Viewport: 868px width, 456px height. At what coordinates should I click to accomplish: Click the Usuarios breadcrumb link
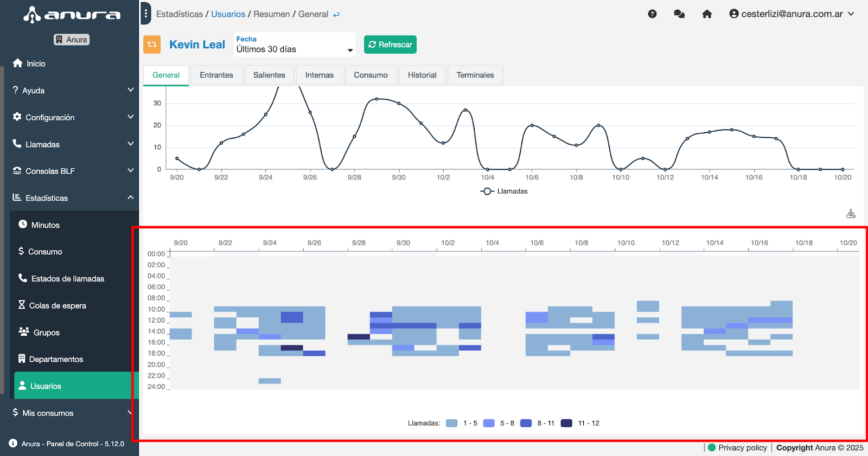[228, 14]
